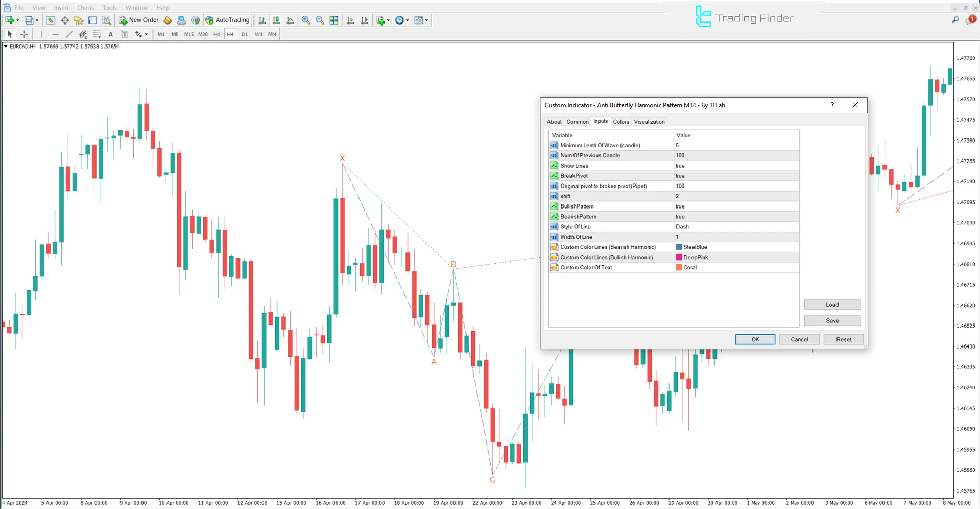
Task: Select the crosshair cursor tool
Action: click(x=24, y=34)
